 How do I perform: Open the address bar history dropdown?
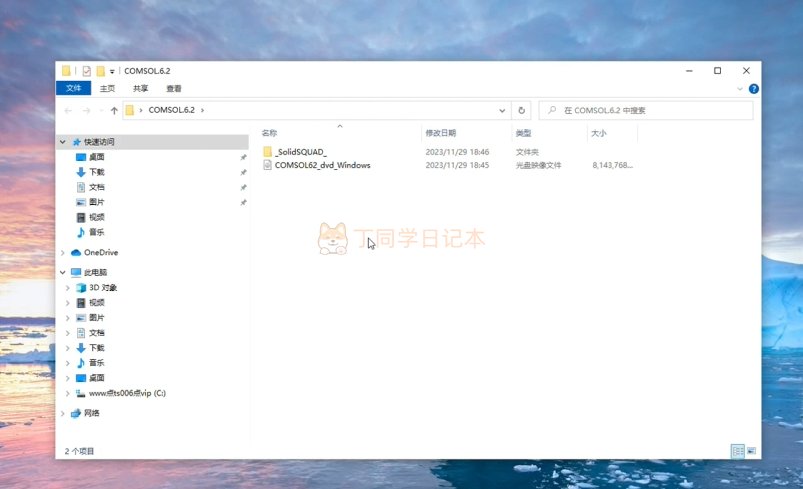502,110
